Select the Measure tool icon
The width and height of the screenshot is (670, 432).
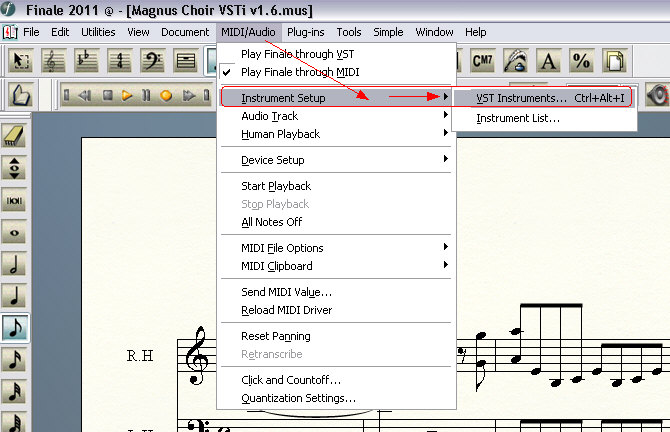pos(186,61)
